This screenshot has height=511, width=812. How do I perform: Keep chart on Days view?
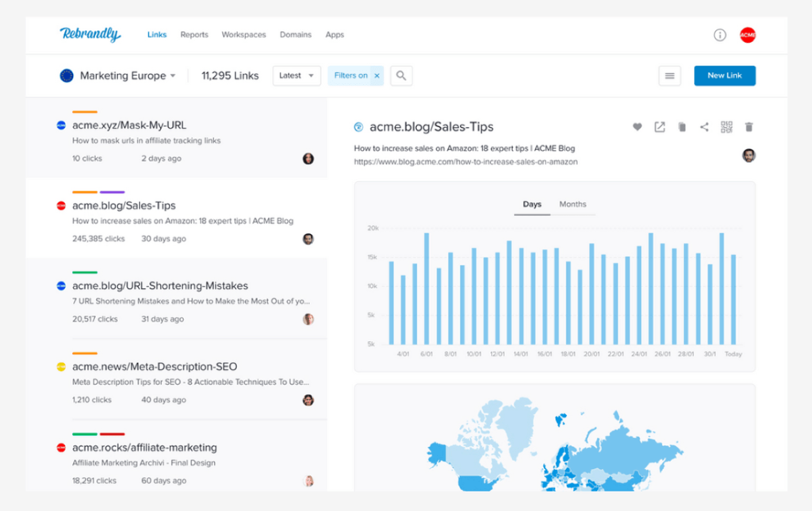coord(531,204)
